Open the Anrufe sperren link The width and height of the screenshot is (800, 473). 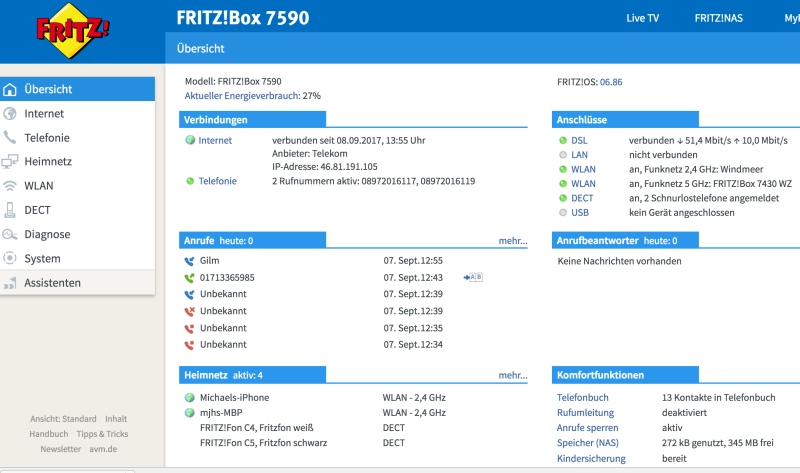coord(587,428)
